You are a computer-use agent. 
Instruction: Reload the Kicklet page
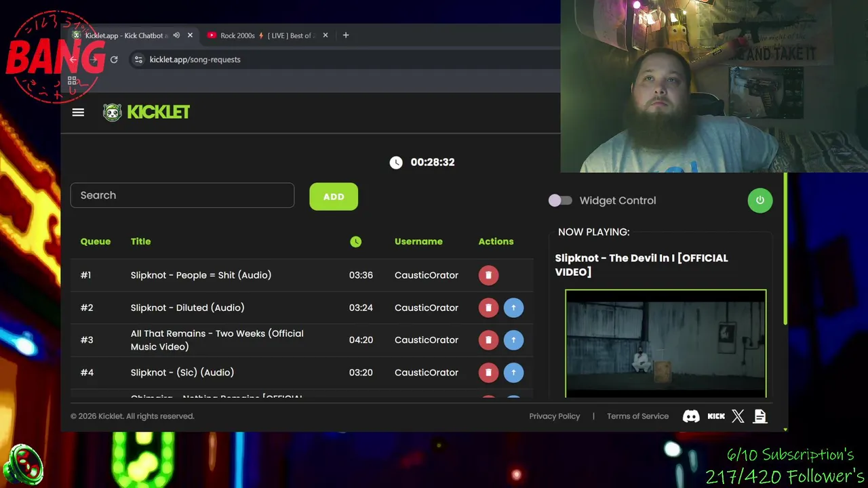[x=114, y=60]
